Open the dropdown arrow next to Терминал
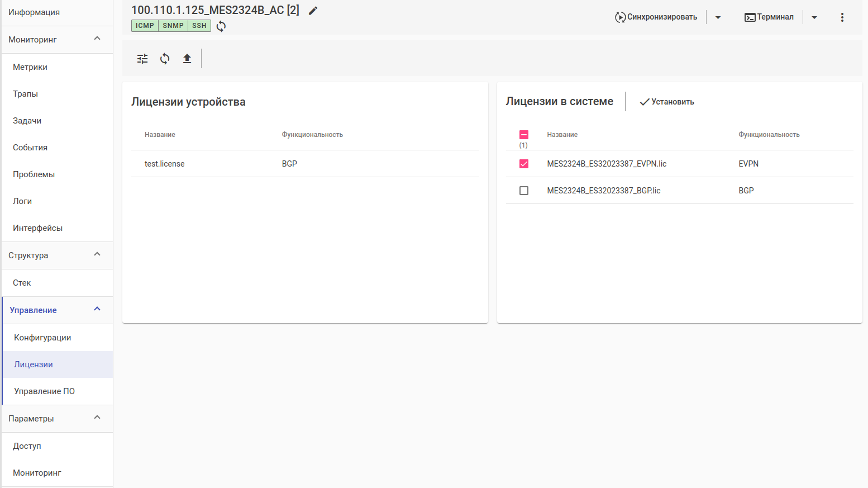The width and height of the screenshot is (868, 488). [x=814, y=17]
